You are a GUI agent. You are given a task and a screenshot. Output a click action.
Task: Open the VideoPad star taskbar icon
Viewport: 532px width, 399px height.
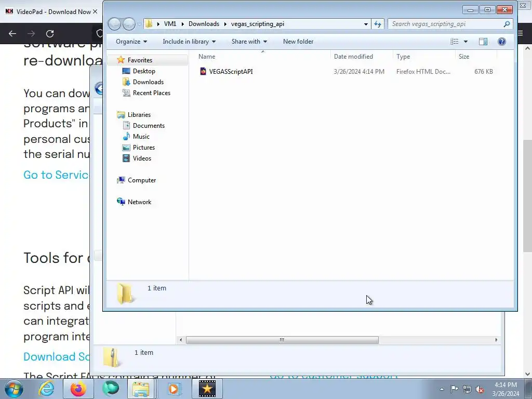tap(207, 389)
